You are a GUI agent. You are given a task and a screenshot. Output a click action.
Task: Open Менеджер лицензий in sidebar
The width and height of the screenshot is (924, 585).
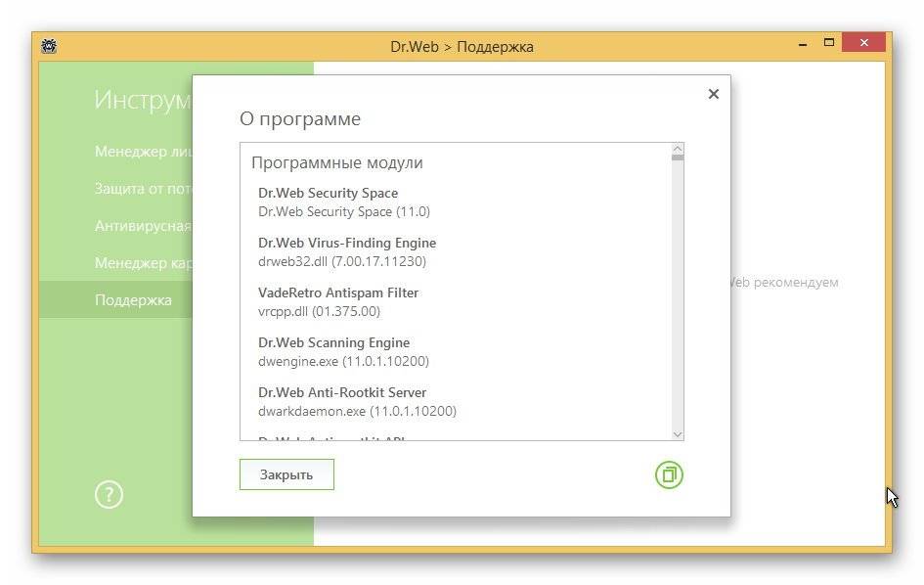point(143,152)
